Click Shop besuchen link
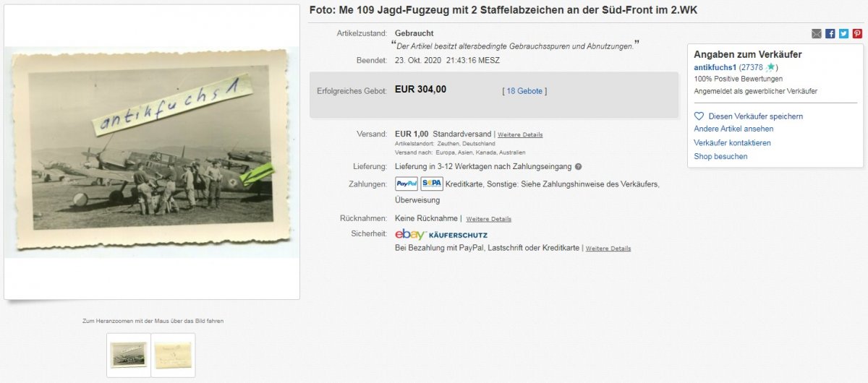 (x=720, y=157)
